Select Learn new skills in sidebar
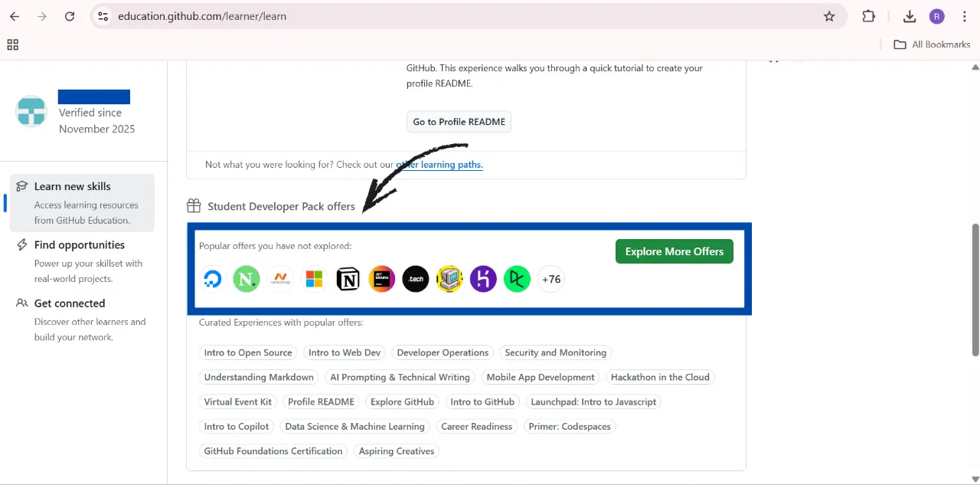This screenshot has height=485, width=980. point(82,202)
